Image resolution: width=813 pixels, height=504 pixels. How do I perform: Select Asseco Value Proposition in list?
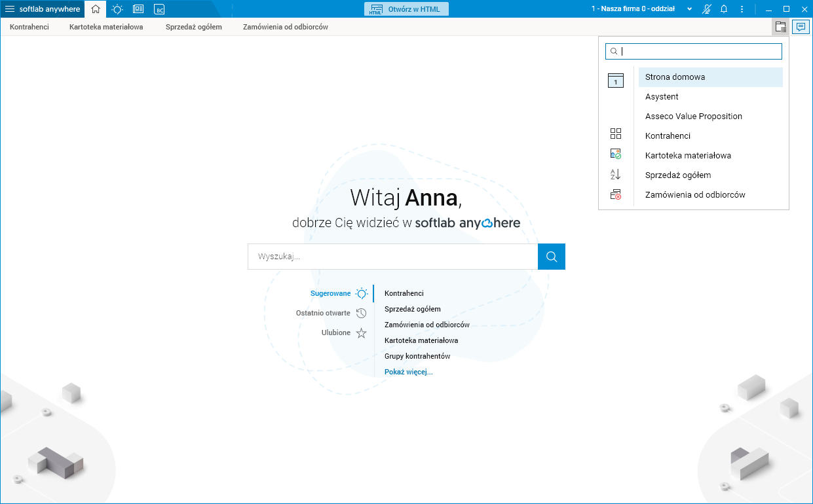(x=711, y=117)
